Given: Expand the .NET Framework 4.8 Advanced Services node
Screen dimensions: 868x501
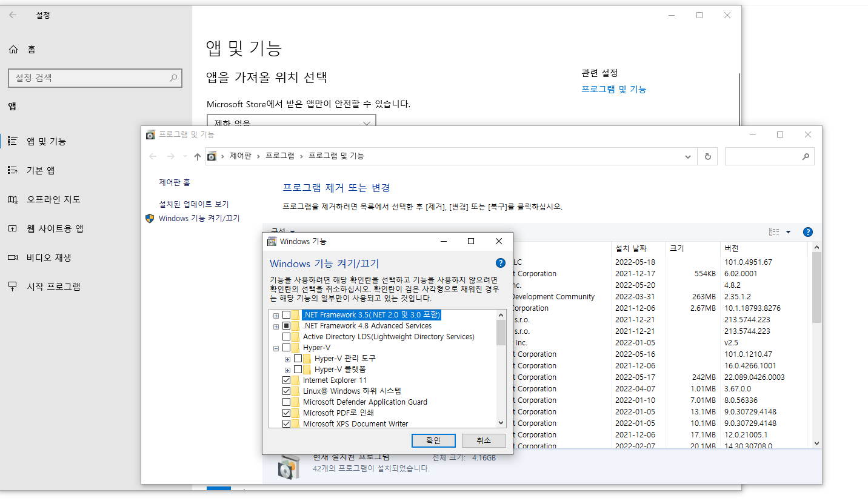Looking at the screenshot, I should [276, 327].
